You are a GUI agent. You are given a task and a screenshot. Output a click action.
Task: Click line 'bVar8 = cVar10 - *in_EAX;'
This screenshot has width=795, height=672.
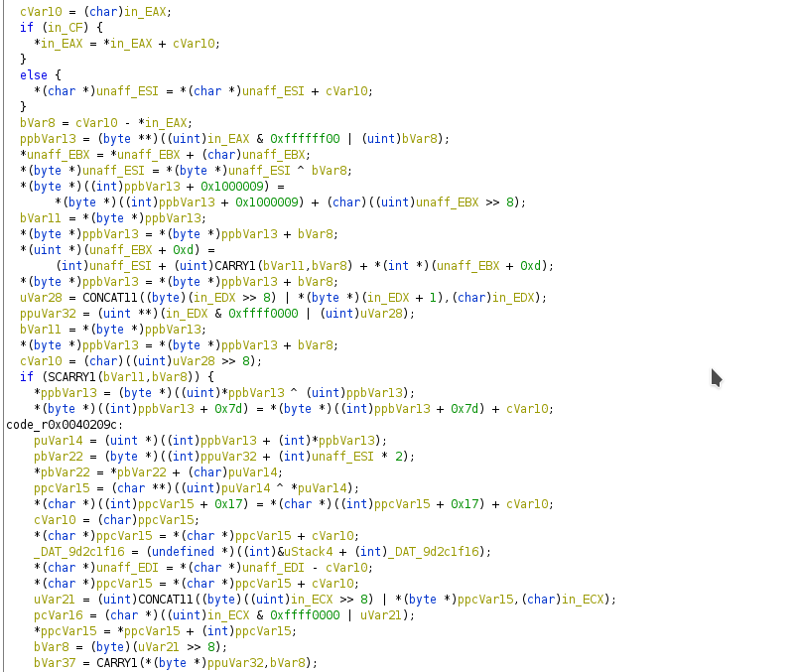click(x=106, y=123)
